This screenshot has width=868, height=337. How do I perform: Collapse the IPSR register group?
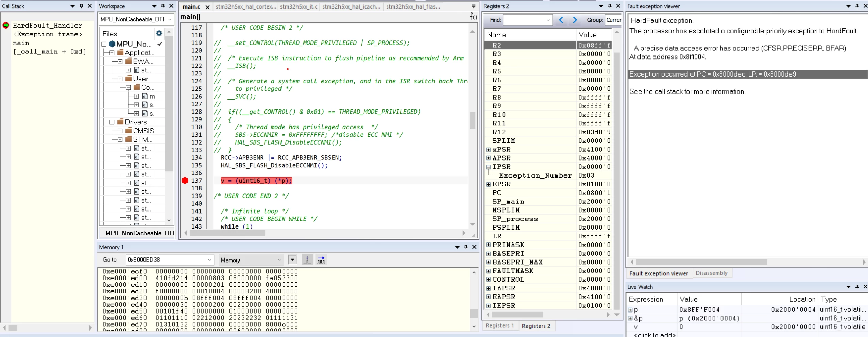(x=488, y=167)
